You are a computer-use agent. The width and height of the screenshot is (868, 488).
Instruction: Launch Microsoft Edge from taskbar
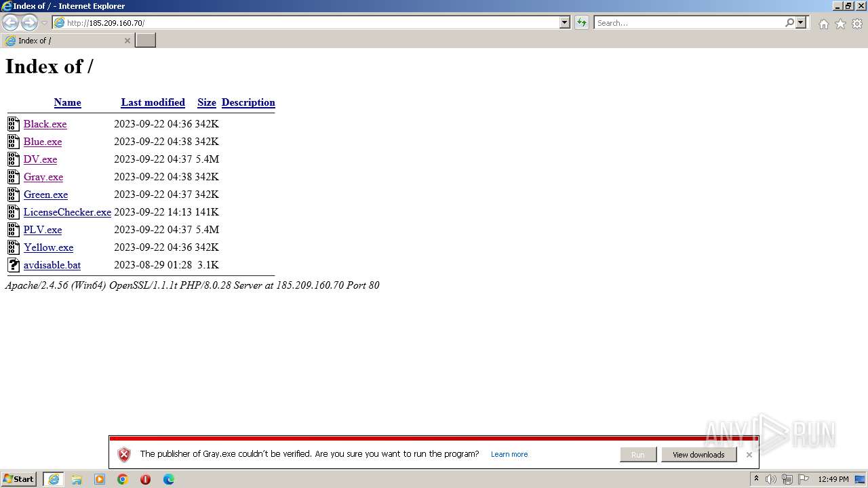[x=169, y=479]
